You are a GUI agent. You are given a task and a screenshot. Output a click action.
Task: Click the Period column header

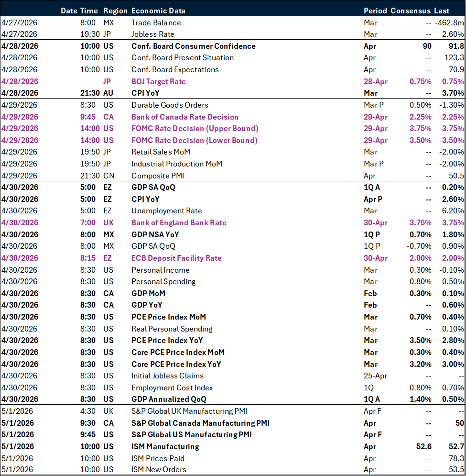[x=375, y=11]
